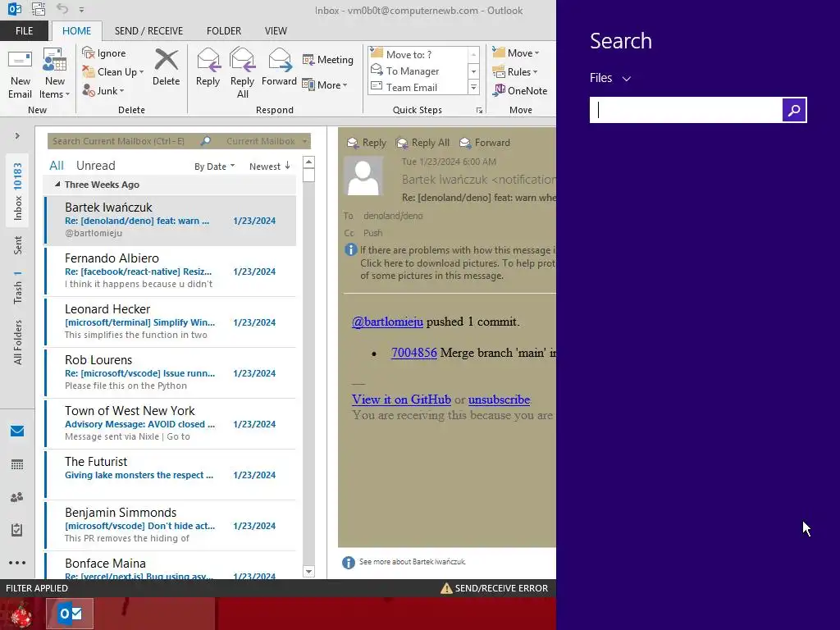Screen dimensions: 840x630
Task: Open the @bartlomieju link
Action: [x=387, y=322]
